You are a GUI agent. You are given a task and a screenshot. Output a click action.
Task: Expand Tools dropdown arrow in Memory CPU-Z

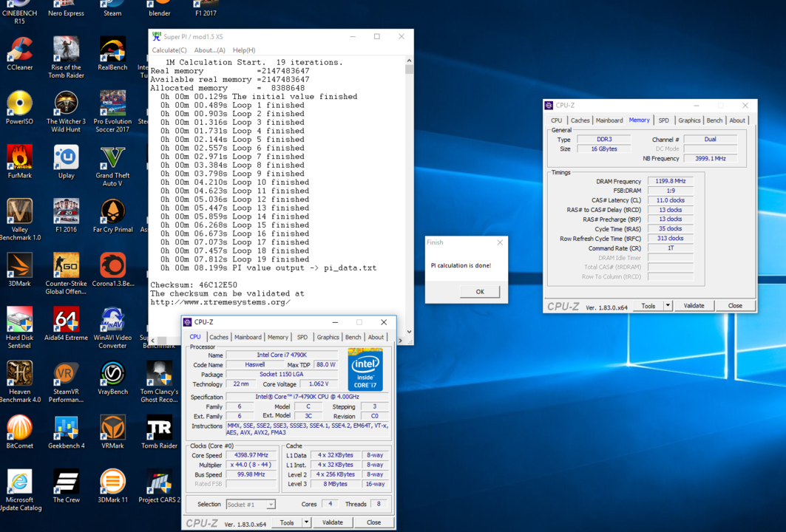[668, 306]
